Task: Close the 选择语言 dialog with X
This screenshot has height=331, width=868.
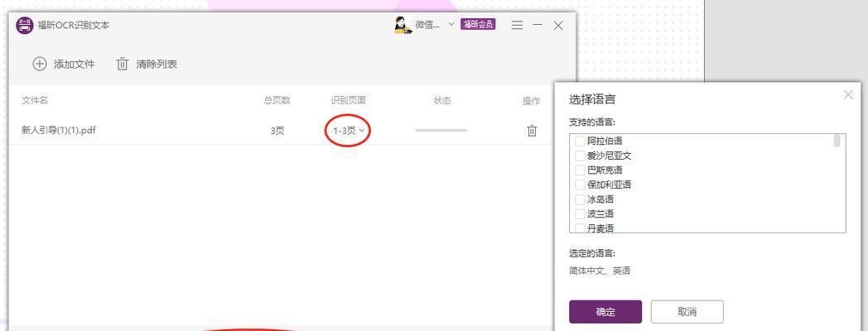Action: click(x=848, y=94)
